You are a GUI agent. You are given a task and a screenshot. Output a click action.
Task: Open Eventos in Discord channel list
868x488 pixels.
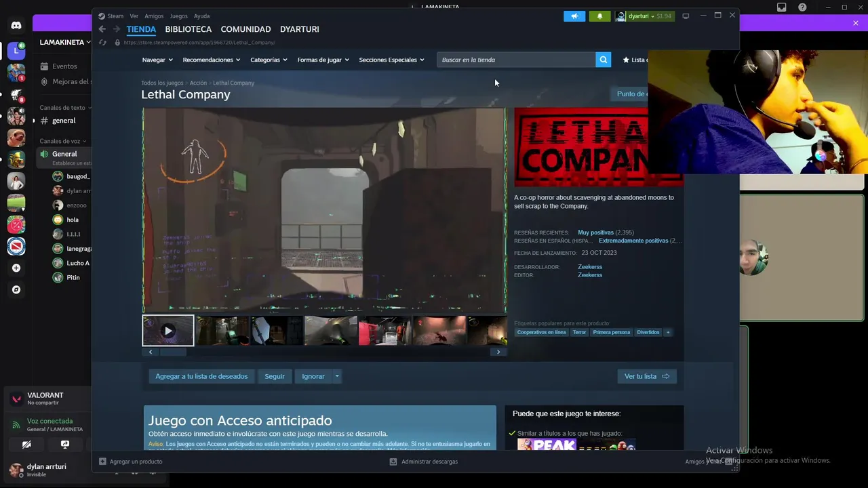click(x=64, y=66)
